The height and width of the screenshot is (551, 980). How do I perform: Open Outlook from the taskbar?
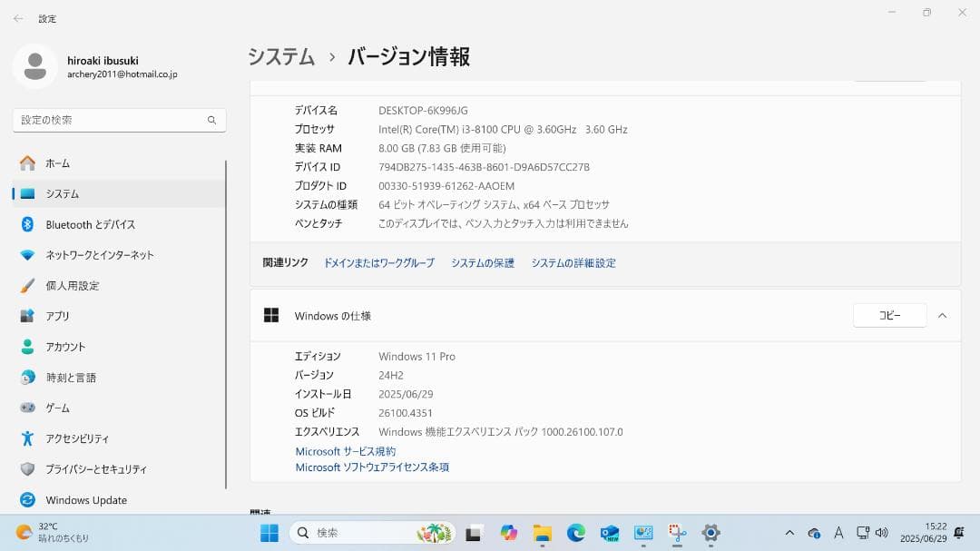pyautogui.click(x=609, y=534)
